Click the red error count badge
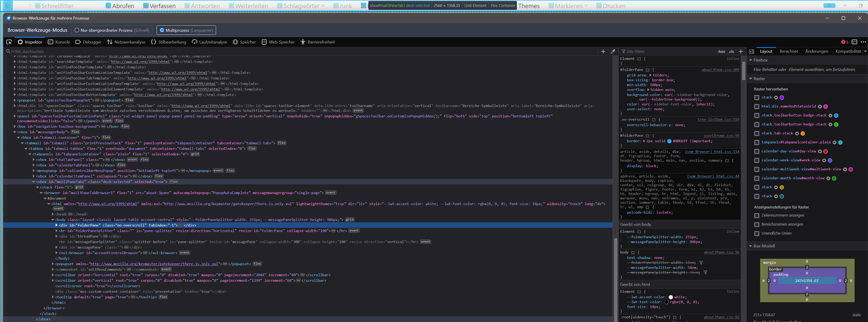868x322 pixels. (845, 42)
